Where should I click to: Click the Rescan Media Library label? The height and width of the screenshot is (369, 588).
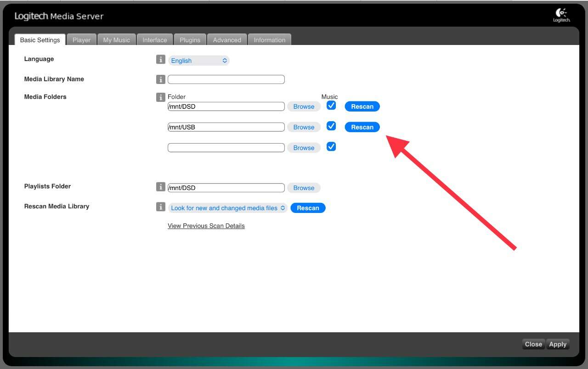coord(57,207)
